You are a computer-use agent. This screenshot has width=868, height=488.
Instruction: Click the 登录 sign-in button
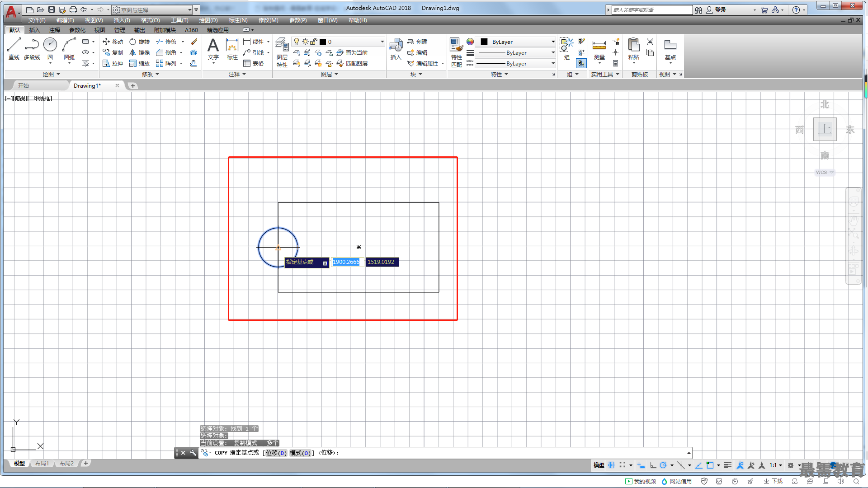click(x=716, y=9)
